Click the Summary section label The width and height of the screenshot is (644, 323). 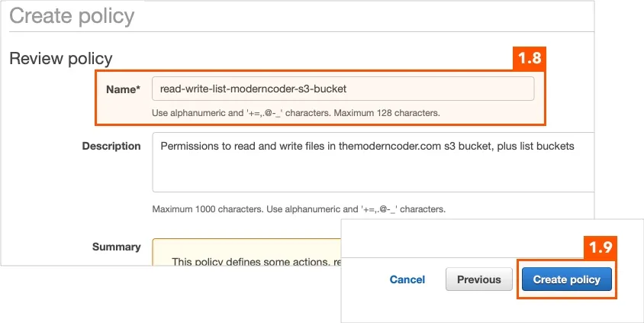[116, 247]
